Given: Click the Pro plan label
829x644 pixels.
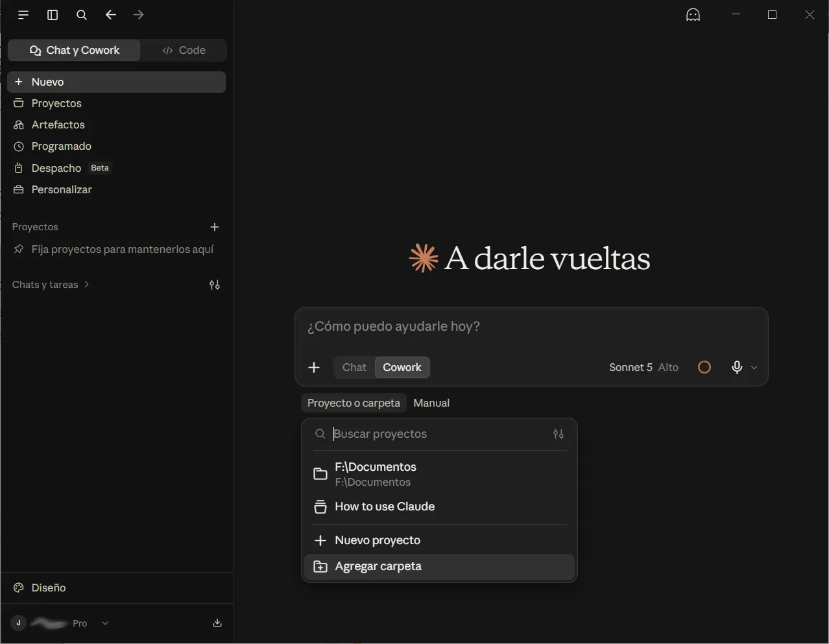Looking at the screenshot, I should pos(80,623).
